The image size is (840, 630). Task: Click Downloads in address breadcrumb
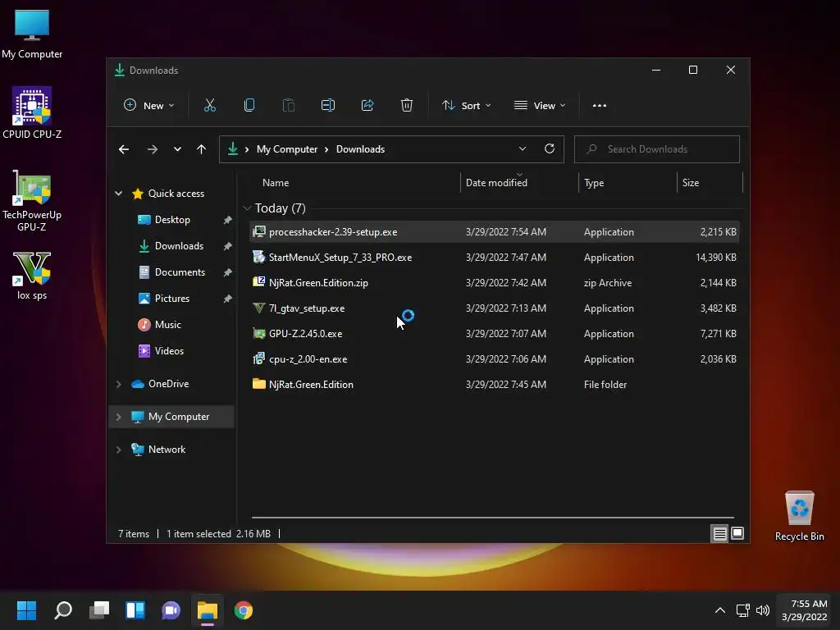[360, 149]
